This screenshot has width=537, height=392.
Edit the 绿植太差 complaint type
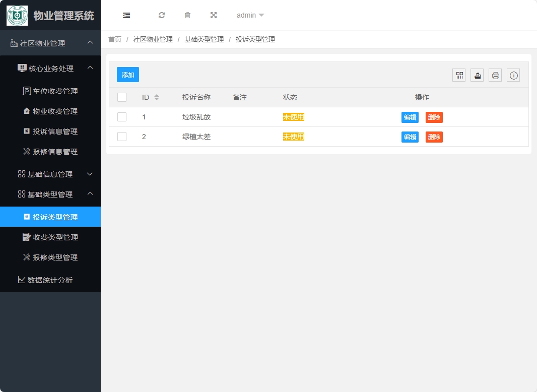pyautogui.click(x=410, y=137)
